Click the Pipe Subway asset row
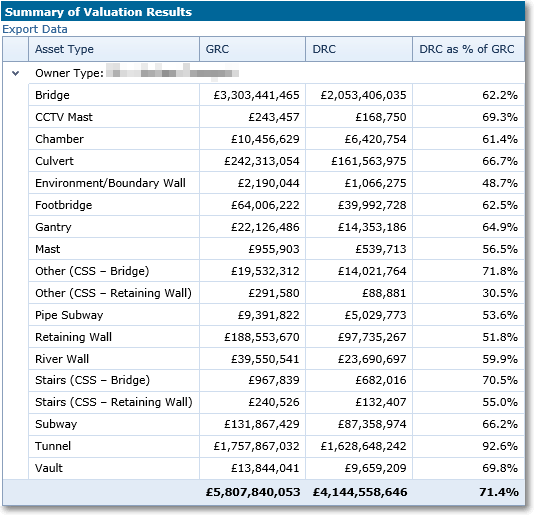The width and height of the screenshot is (534, 515). (277, 315)
